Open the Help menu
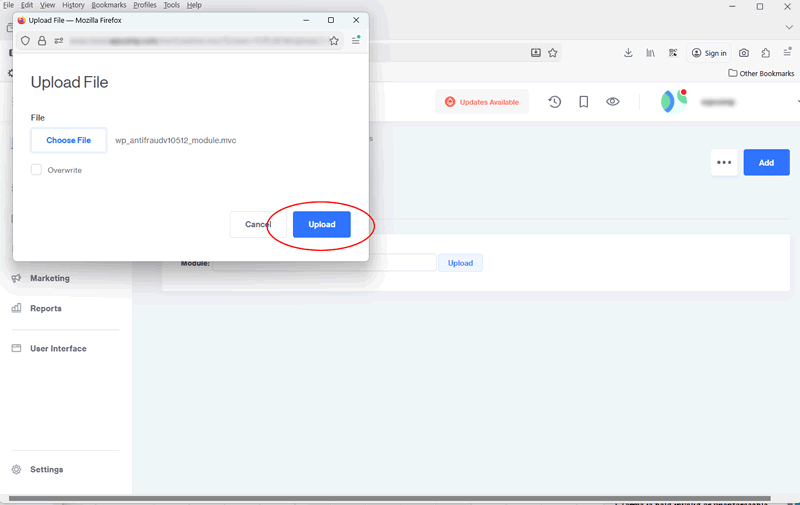Image resolution: width=800 pixels, height=505 pixels. (x=194, y=5)
